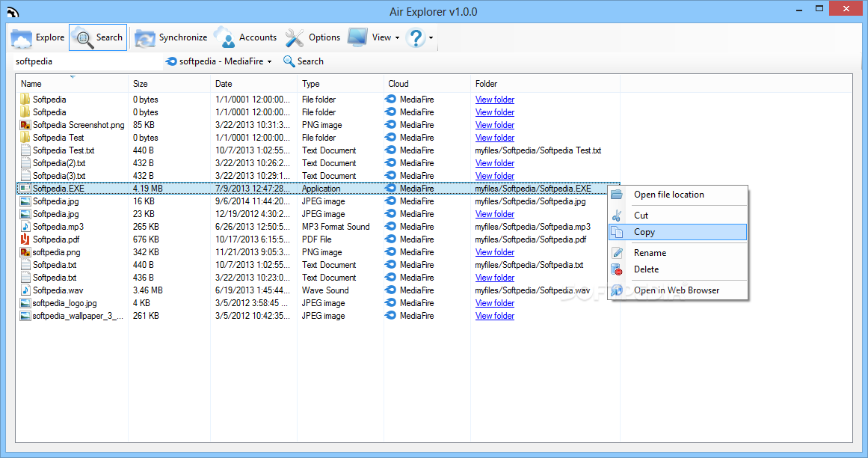Image resolution: width=868 pixels, height=458 pixels.
Task: Sort by the Type column header
Action: (340, 84)
